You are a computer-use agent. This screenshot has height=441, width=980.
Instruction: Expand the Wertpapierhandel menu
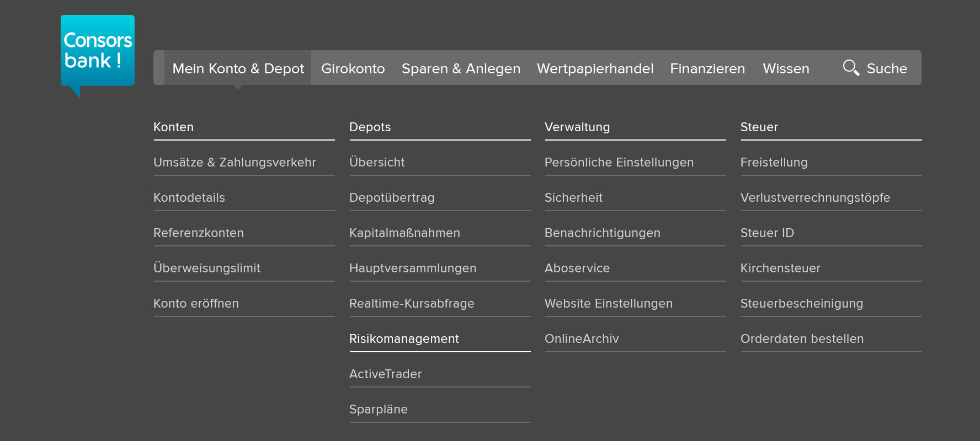pos(595,68)
